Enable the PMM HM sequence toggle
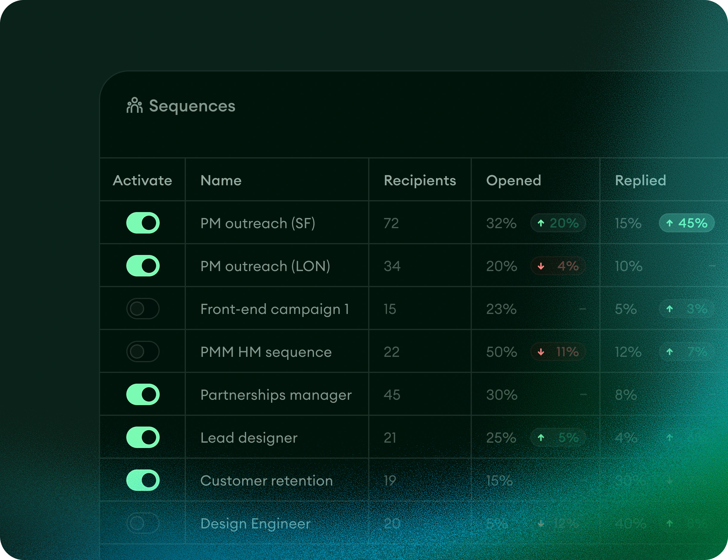728x560 pixels. pos(143,351)
